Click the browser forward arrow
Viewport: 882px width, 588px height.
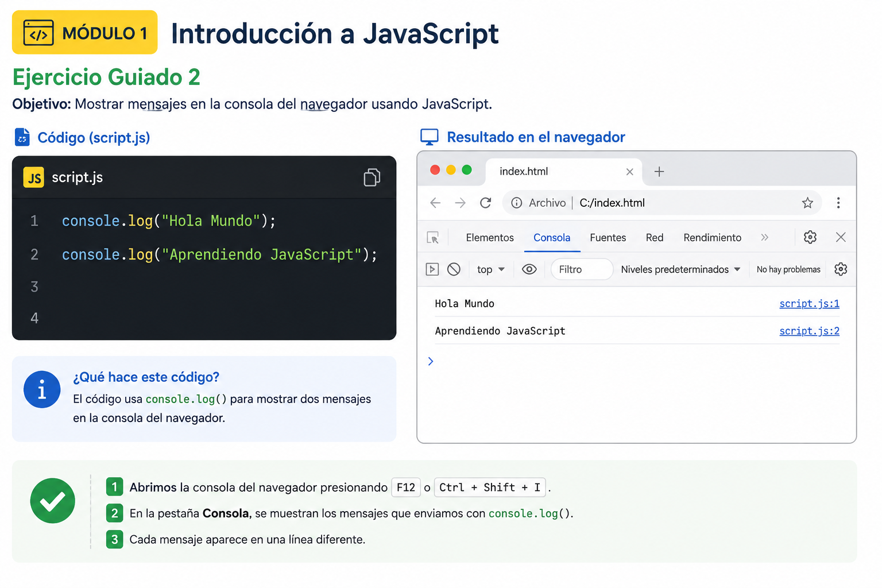460,203
